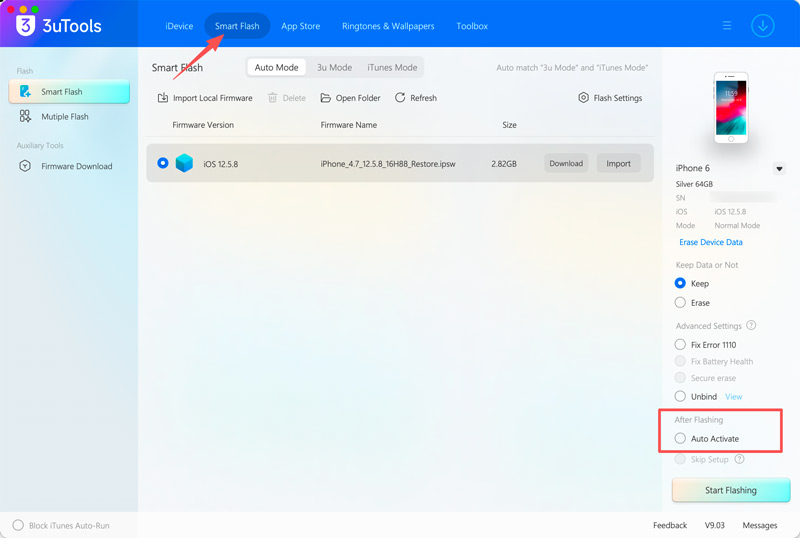Switch to 3u Mode
Image resolution: width=800 pixels, height=538 pixels.
334,67
